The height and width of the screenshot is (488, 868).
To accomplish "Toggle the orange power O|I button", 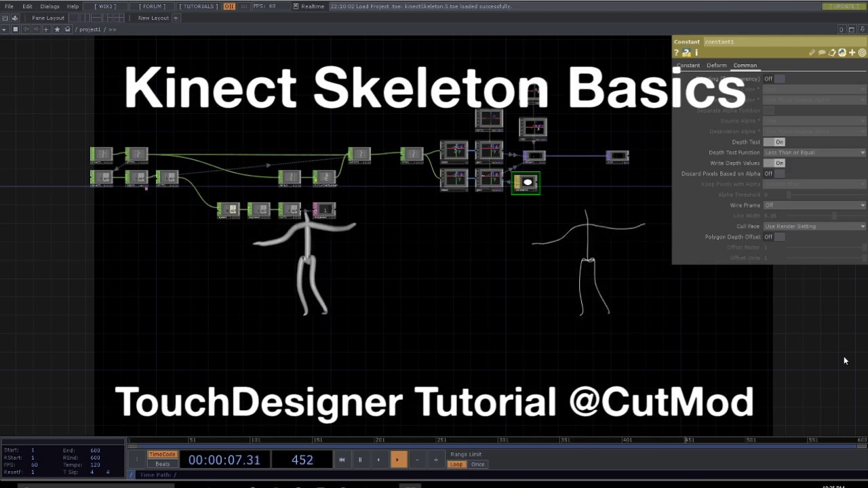I will (x=229, y=6).
